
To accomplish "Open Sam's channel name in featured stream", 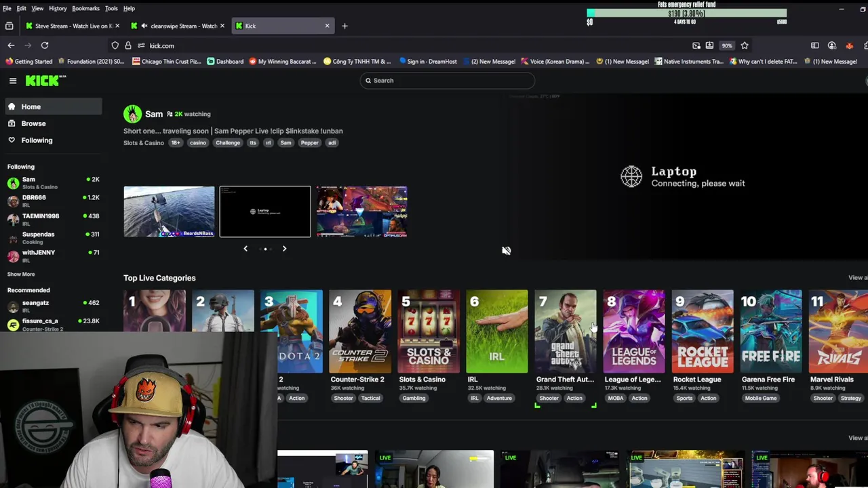I will click(x=154, y=114).
